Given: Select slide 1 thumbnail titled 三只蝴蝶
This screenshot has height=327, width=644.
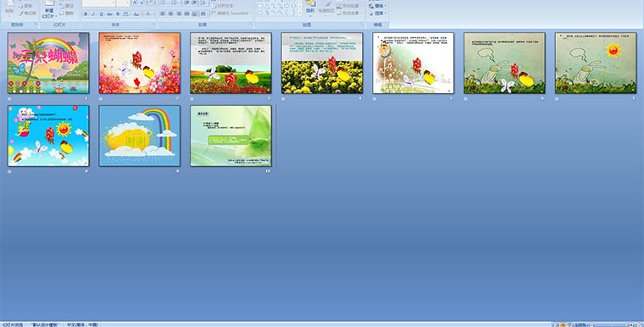Looking at the screenshot, I should (x=48, y=63).
